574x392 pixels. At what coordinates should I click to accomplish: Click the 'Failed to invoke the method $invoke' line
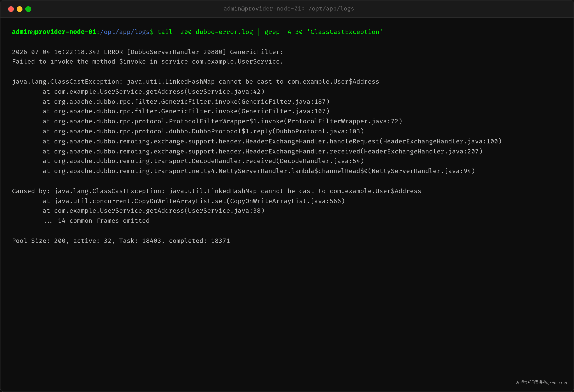tap(148, 62)
